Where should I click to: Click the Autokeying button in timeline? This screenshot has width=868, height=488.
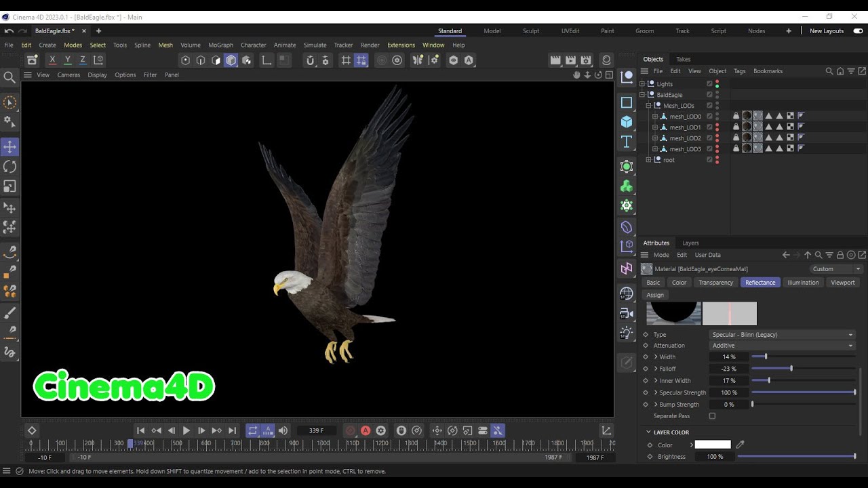tap(366, 430)
